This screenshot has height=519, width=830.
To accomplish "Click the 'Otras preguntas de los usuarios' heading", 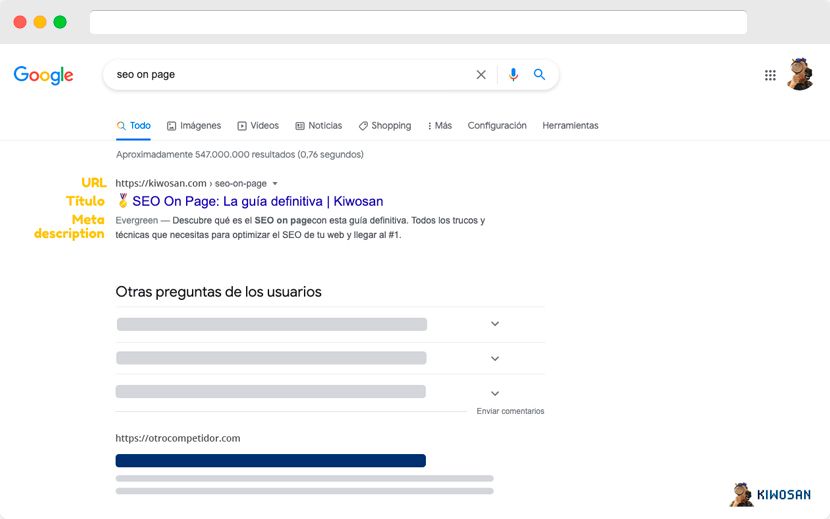I will [218, 292].
